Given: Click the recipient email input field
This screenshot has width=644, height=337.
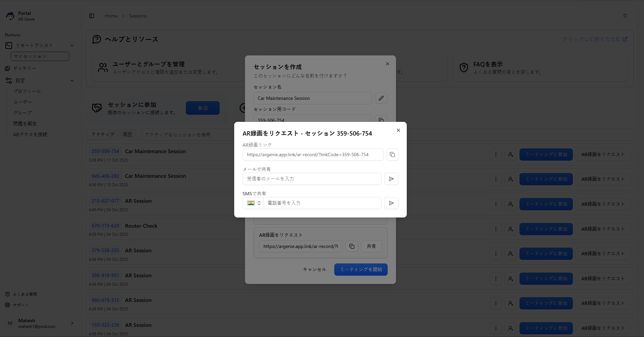Looking at the screenshot, I should (312, 179).
